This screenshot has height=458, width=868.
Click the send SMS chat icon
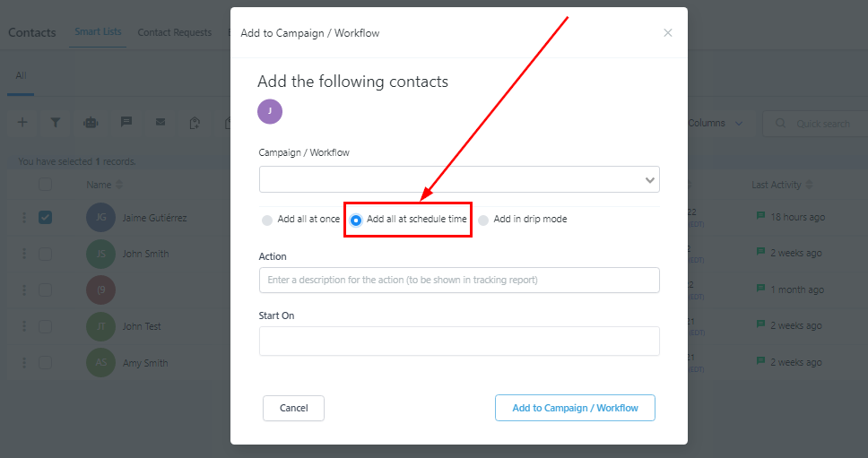tap(126, 123)
